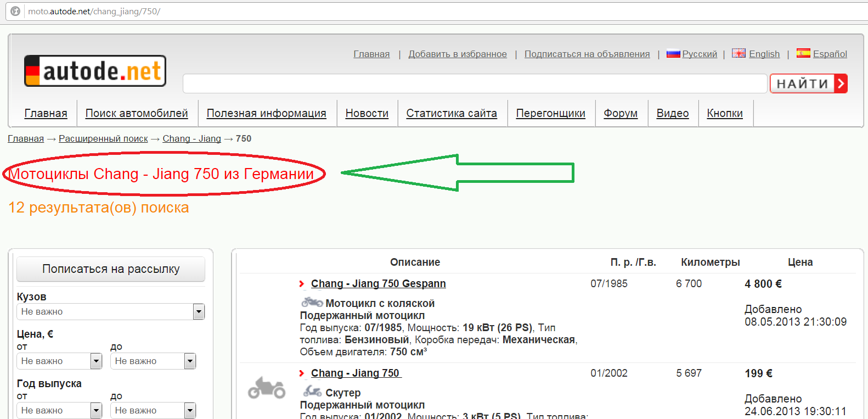This screenshot has height=419, width=868.
Task: Click the Russian flag icon
Action: [673, 54]
